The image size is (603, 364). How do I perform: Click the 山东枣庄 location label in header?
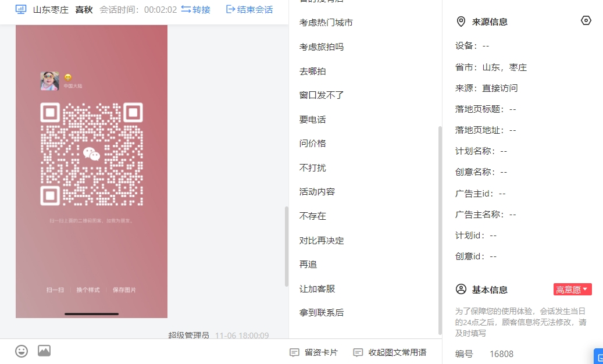[x=51, y=10]
